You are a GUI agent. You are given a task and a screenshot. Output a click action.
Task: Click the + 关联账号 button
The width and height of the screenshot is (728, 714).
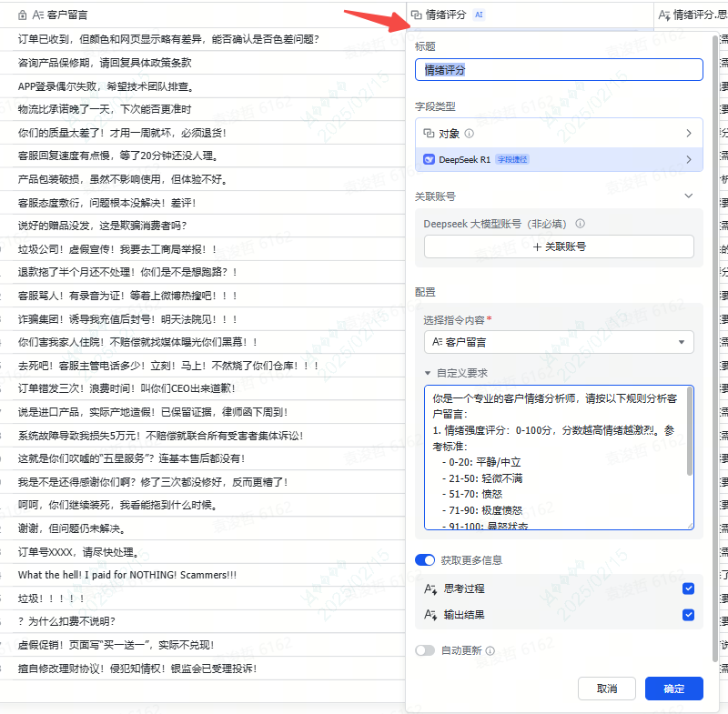(x=559, y=246)
